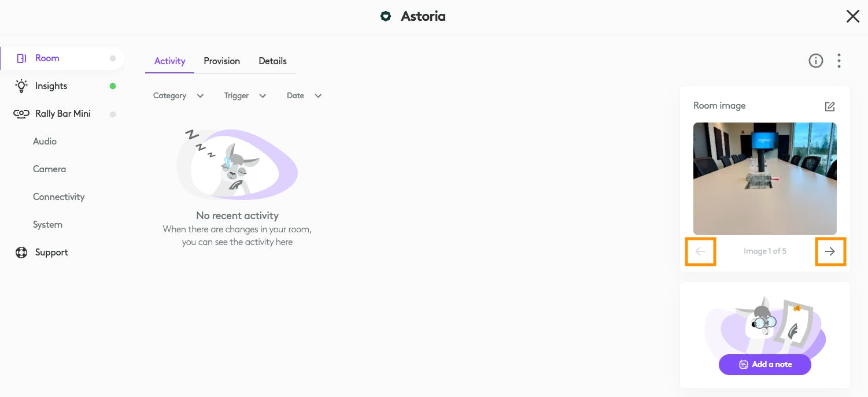Screen dimensions: 868x397
Task: Expand the Date filter dropdown
Action: 304,96
